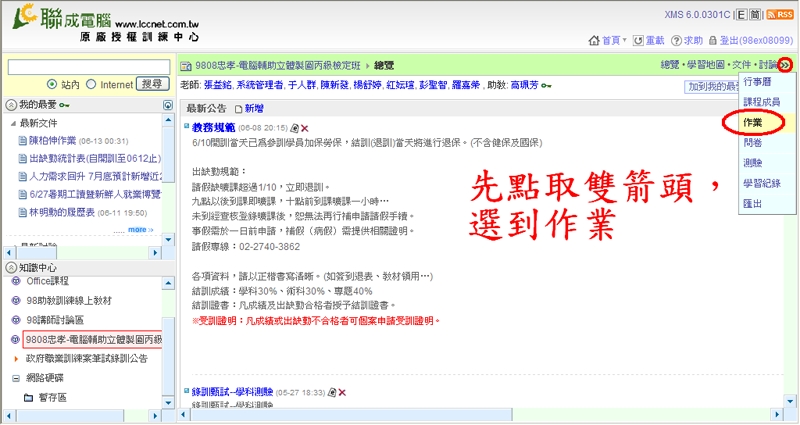Click the 求助 help question mark icon
Viewport: 800px width, 425px height.
pyautogui.click(x=675, y=41)
